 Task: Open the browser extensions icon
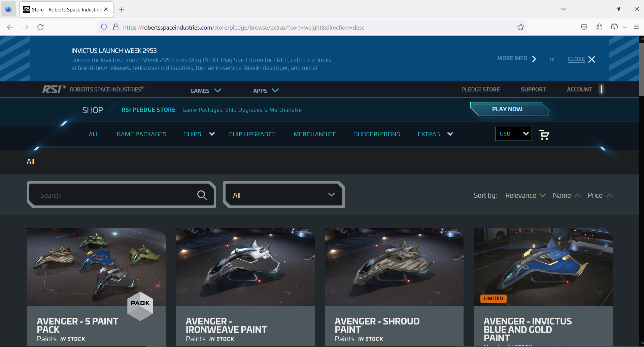[x=600, y=27]
